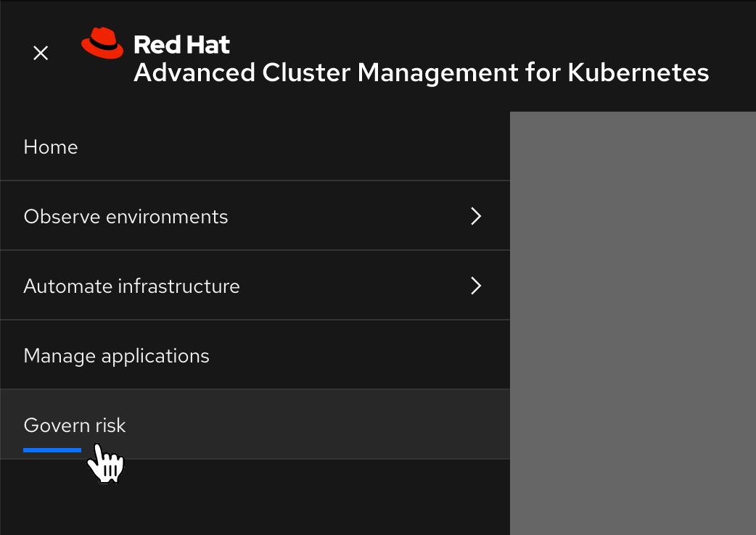756x535 pixels.
Task: Click the Home navigation label text
Action: tap(50, 146)
